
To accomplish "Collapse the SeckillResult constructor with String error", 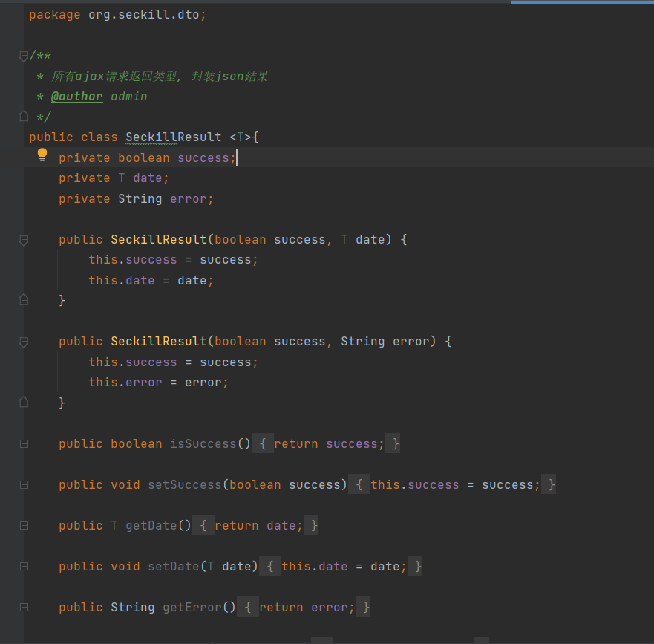I will pos(24,342).
